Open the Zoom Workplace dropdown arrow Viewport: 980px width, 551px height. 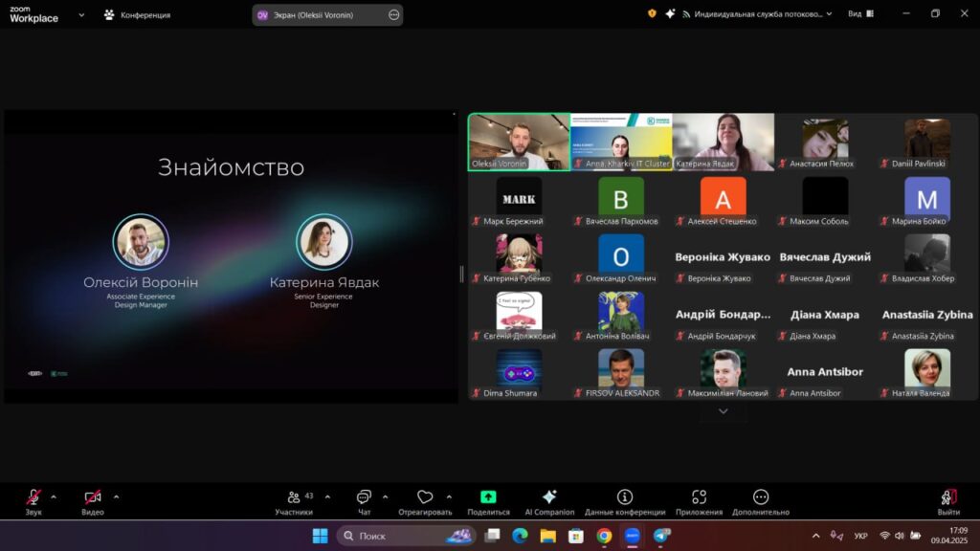point(81,15)
